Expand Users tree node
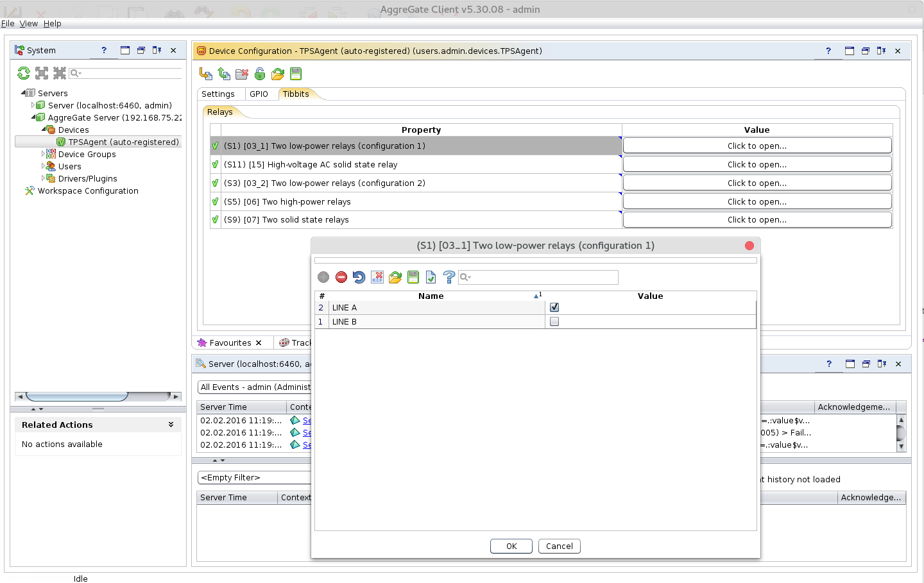Viewport: 924px width, 583px height. point(44,166)
